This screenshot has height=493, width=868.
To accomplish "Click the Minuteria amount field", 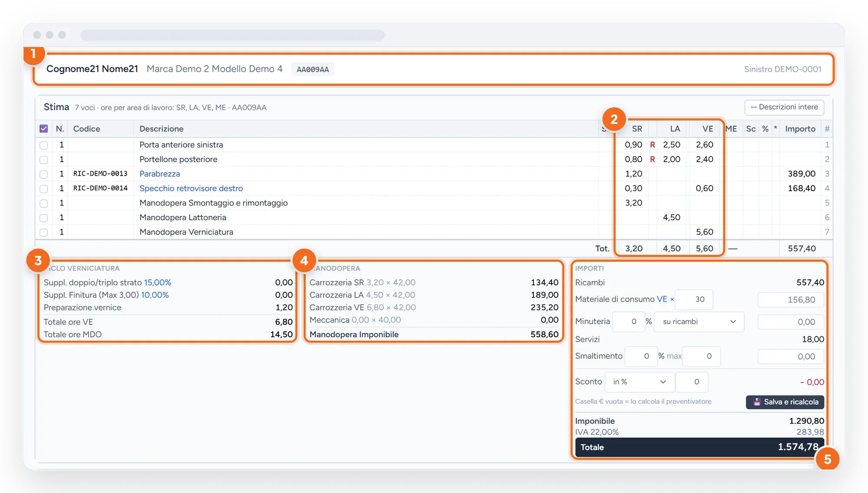I will click(791, 322).
